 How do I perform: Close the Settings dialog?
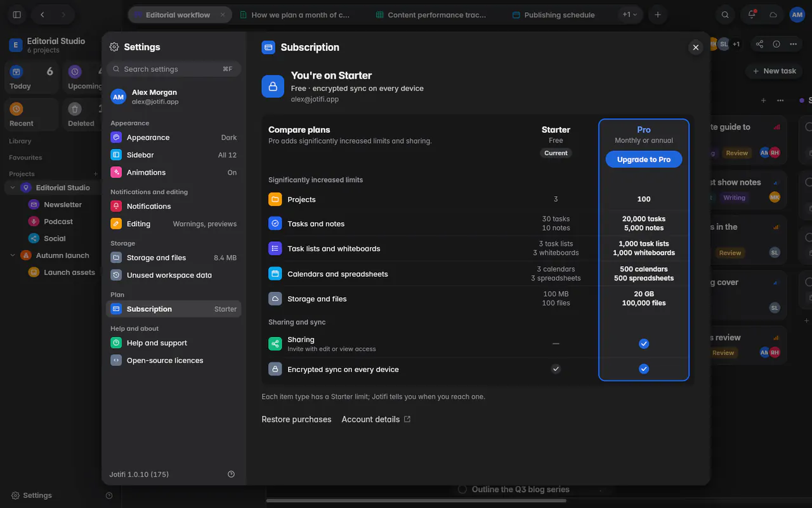696,48
